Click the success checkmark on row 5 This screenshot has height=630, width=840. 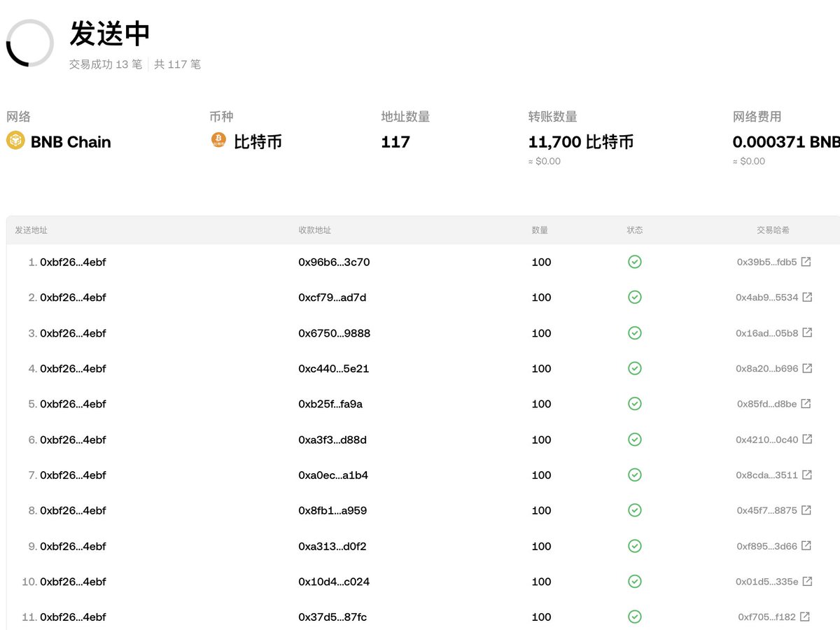[635, 403]
